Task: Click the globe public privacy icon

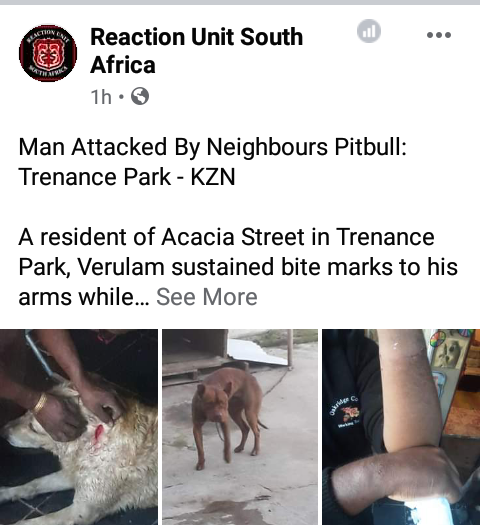Action: pyautogui.click(x=140, y=96)
